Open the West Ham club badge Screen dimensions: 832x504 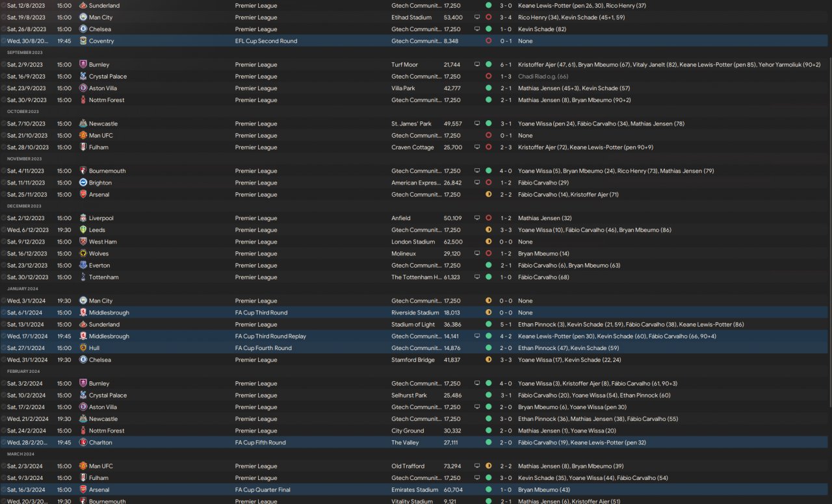point(83,242)
